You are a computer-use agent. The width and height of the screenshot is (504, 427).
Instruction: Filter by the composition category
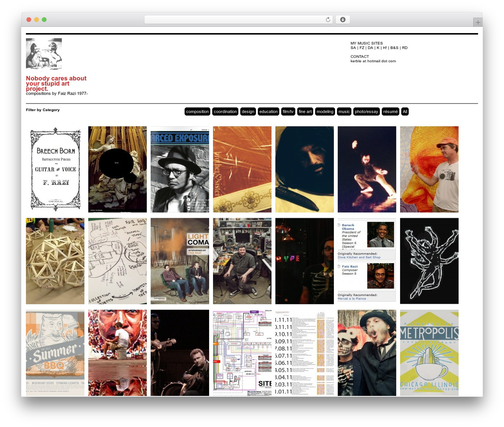click(197, 111)
